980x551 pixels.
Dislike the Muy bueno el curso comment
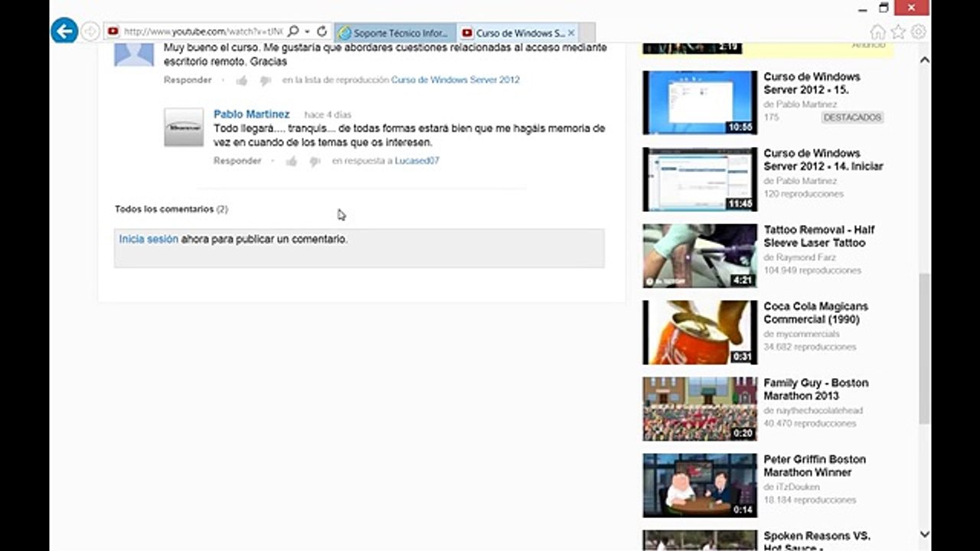coord(265,80)
